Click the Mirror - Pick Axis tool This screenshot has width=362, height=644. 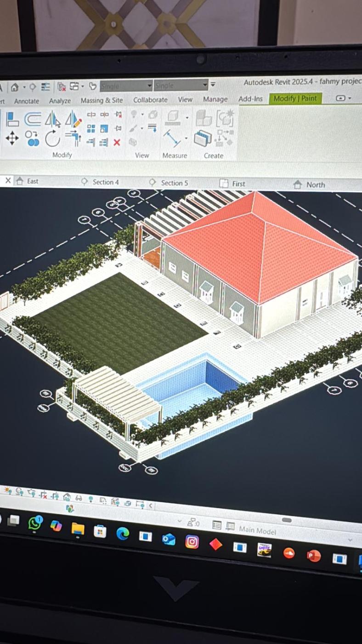[x=52, y=120]
